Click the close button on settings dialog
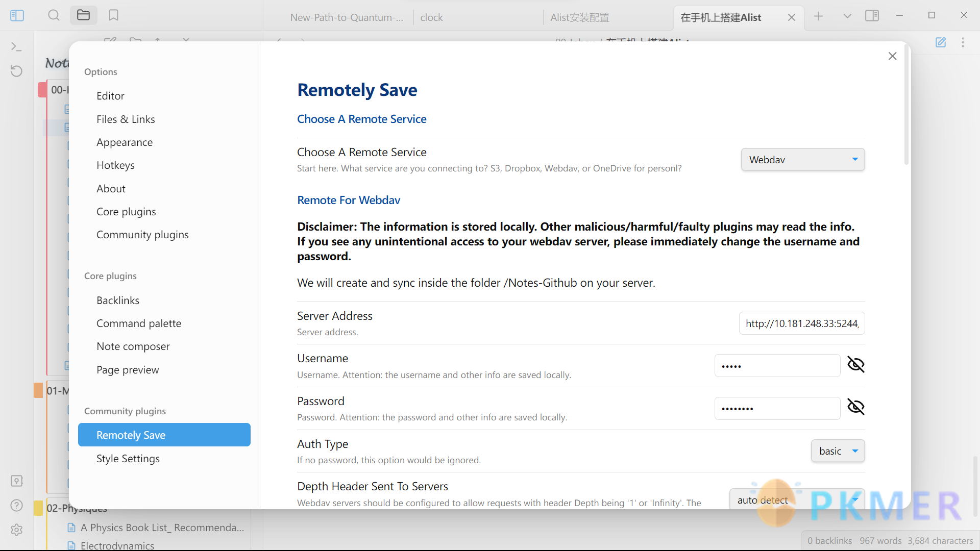The width and height of the screenshot is (980, 551). pos(893,56)
